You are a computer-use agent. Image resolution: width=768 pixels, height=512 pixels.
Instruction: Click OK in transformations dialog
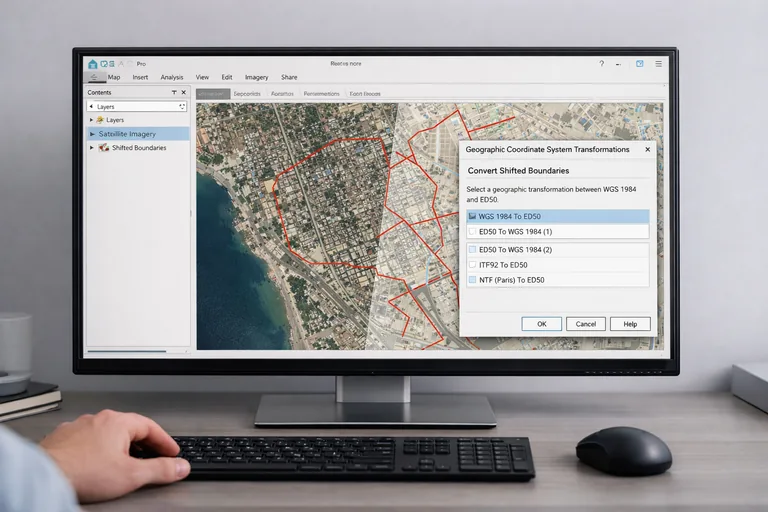tap(542, 324)
